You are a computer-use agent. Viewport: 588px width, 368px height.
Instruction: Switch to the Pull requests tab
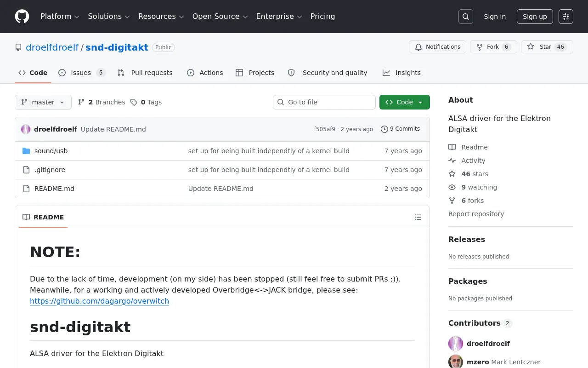[145, 73]
